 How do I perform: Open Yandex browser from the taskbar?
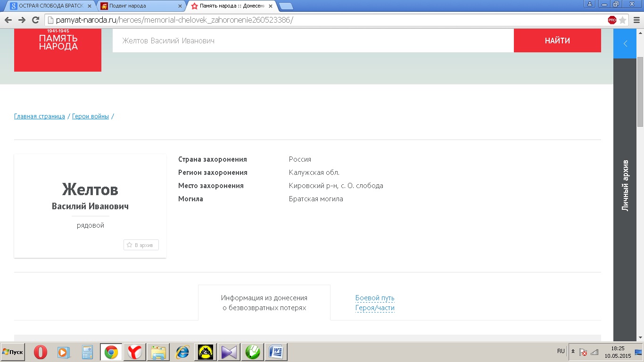135,352
